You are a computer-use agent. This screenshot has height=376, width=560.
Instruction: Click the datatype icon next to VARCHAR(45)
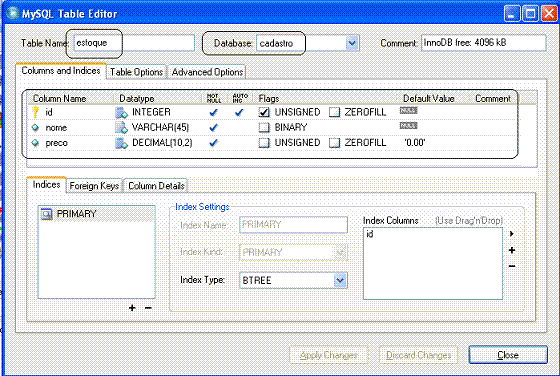tap(121, 127)
